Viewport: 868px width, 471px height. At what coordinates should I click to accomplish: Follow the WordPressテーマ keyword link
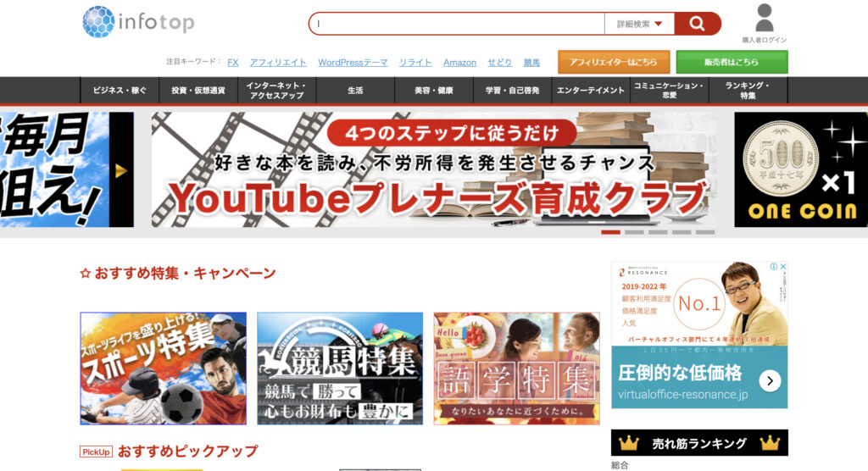353,63
